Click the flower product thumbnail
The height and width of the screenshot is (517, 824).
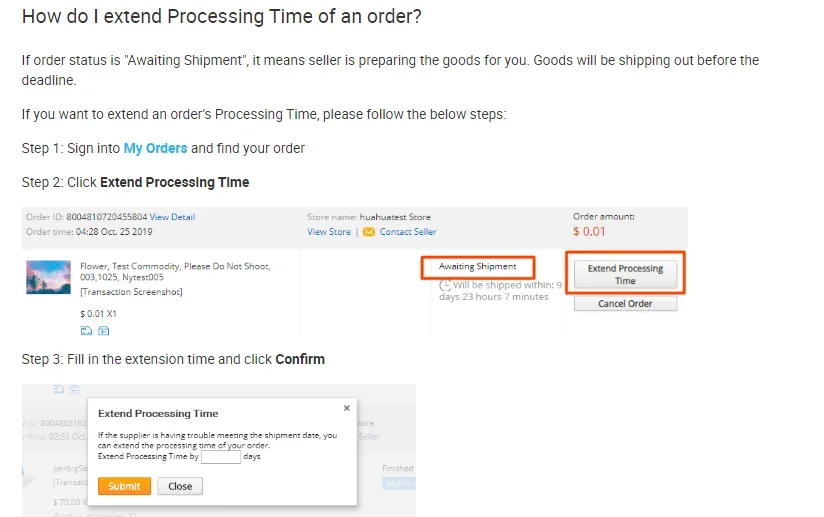[x=48, y=277]
